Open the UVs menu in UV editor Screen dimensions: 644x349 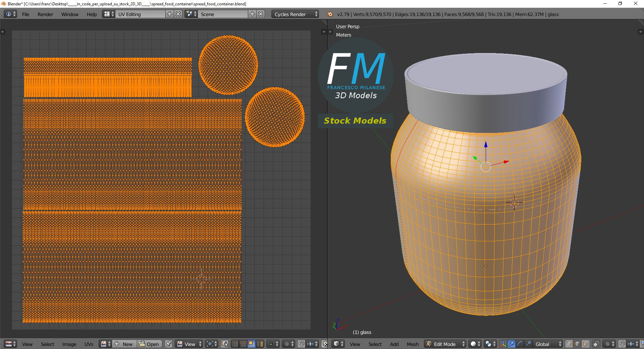click(89, 344)
